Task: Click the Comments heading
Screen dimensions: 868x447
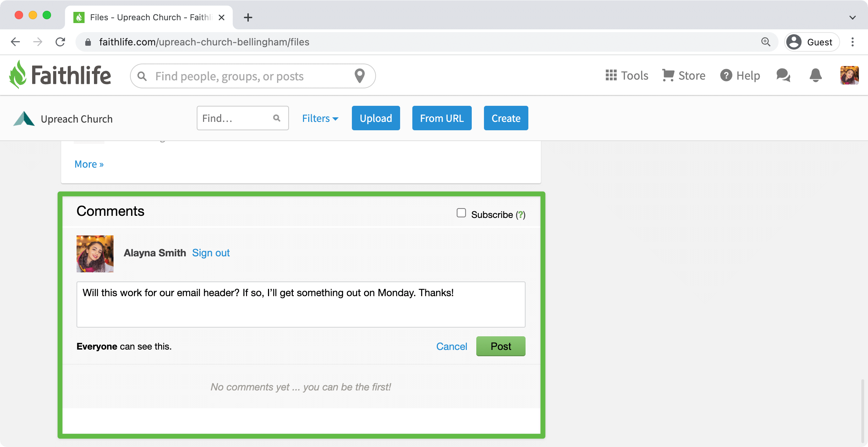Action: (x=110, y=211)
